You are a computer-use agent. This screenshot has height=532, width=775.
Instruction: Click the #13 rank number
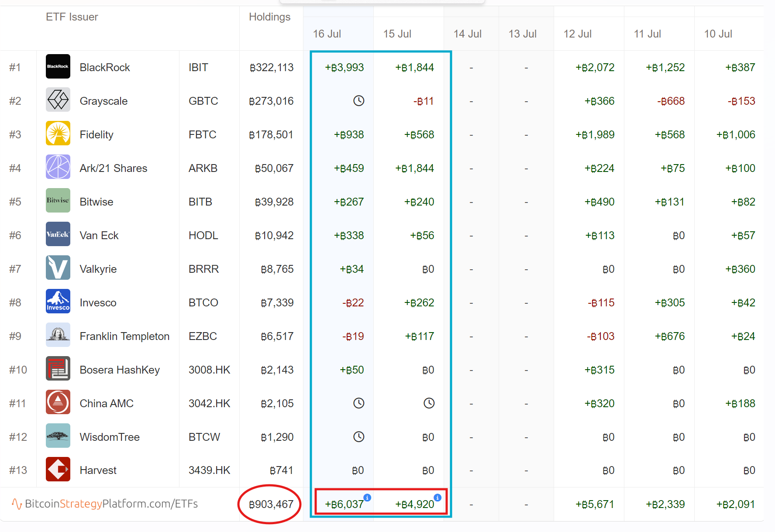pos(18,470)
